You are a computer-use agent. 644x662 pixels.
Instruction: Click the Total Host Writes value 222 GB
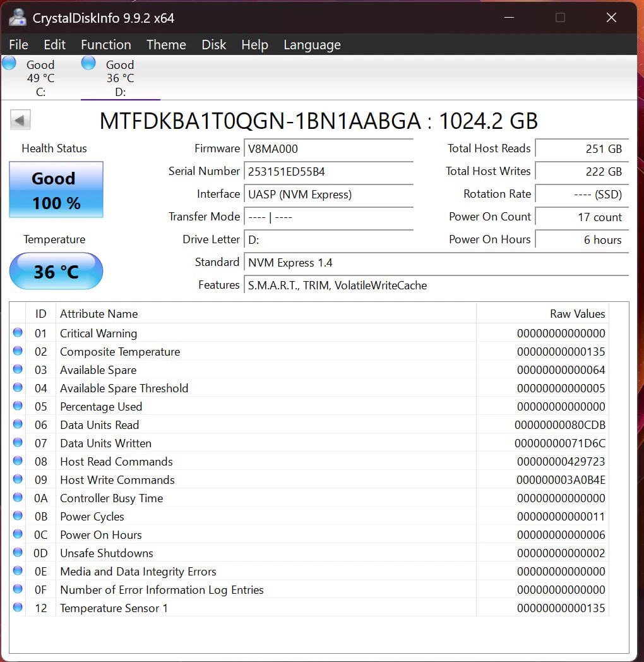tap(582, 172)
